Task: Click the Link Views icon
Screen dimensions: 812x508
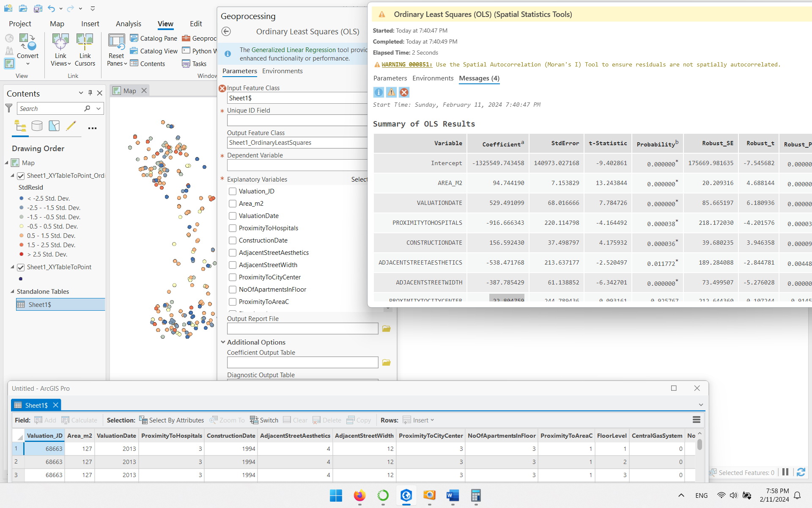Action: 60,42
